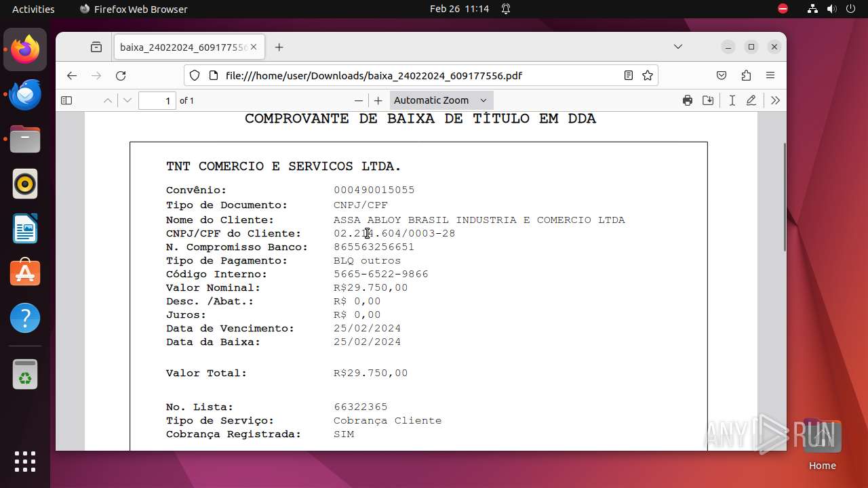Click the page number input field

[157, 100]
